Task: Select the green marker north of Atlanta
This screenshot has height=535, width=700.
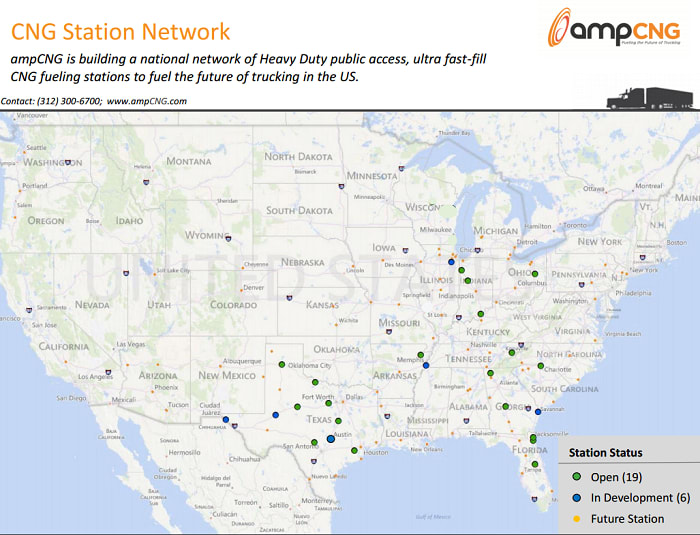Action: [x=490, y=373]
